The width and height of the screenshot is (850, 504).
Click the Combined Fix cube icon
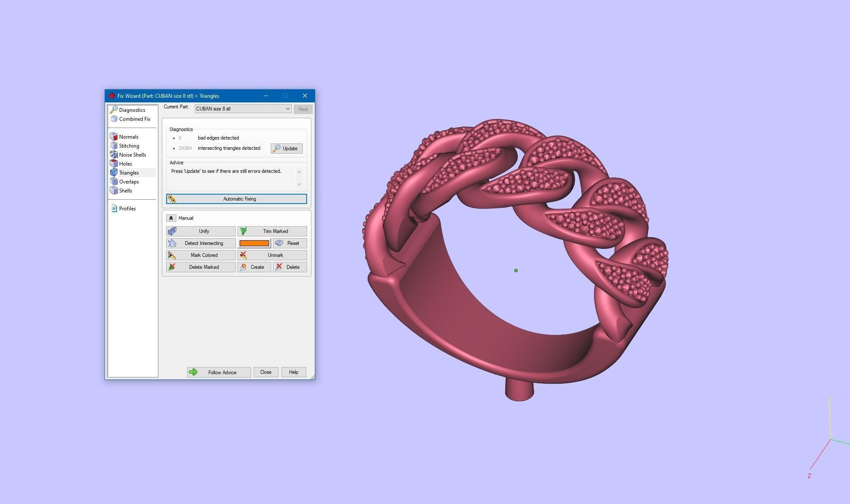click(x=114, y=119)
